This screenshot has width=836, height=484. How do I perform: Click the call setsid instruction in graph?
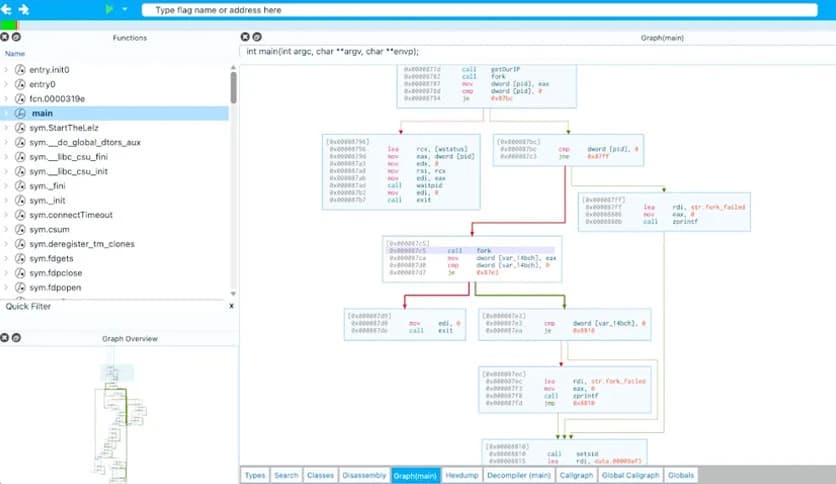click(543, 454)
